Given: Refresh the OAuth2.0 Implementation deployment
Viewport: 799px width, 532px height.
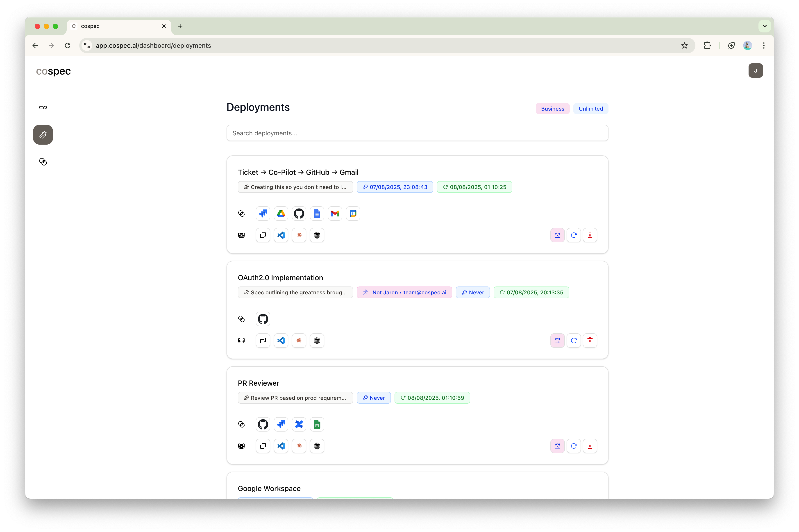Looking at the screenshot, I should pyautogui.click(x=574, y=341).
